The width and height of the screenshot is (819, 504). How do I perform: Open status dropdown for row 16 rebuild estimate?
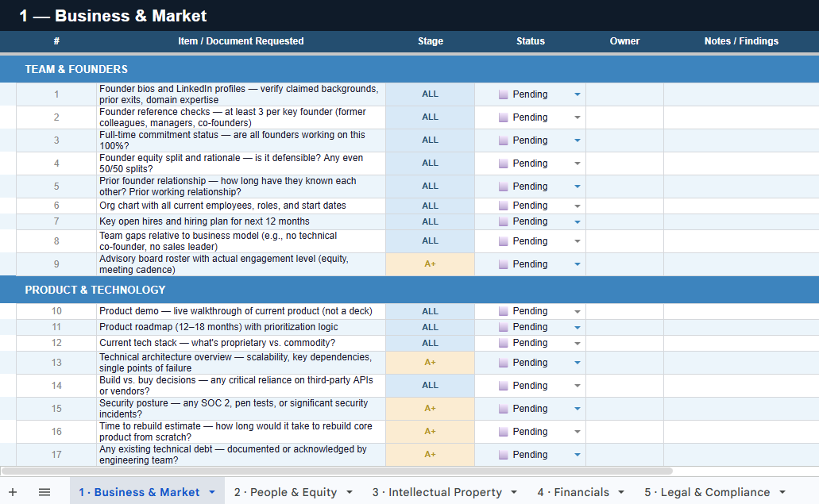click(578, 432)
